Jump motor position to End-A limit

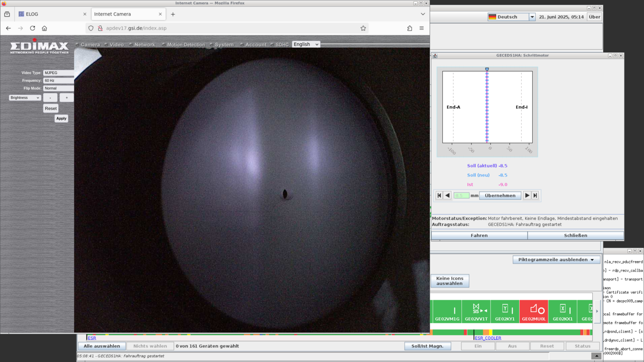click(x=439, y=196)
